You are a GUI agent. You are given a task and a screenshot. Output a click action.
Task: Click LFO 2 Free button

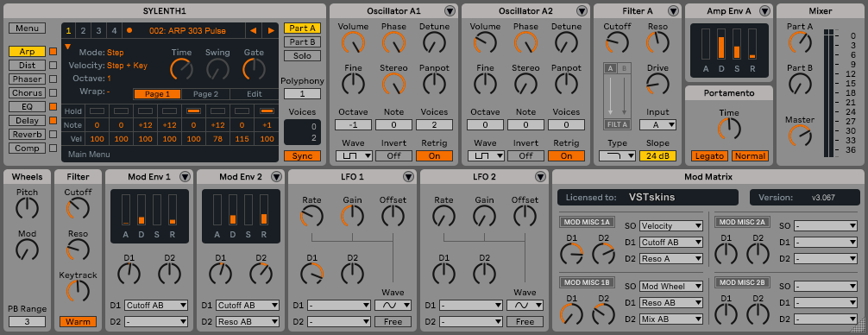525,322
